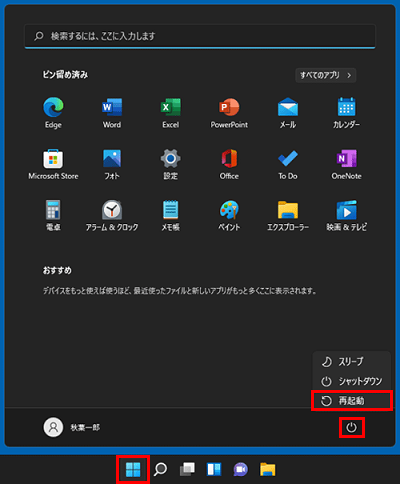The height and width of the screenshot is (484, 400).
Task: Click the power button icon
Action: pyautogui.click(x=352, y=427)
